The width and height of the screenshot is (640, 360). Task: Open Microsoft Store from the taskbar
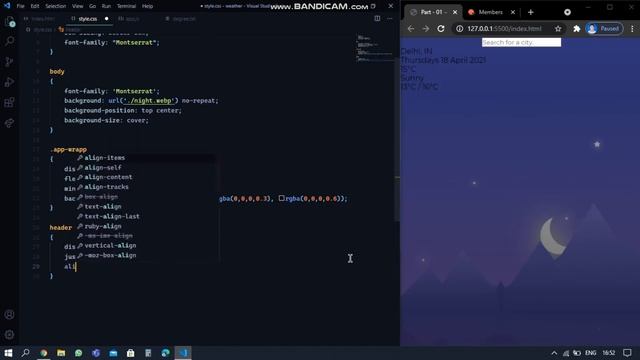(131, 353)
